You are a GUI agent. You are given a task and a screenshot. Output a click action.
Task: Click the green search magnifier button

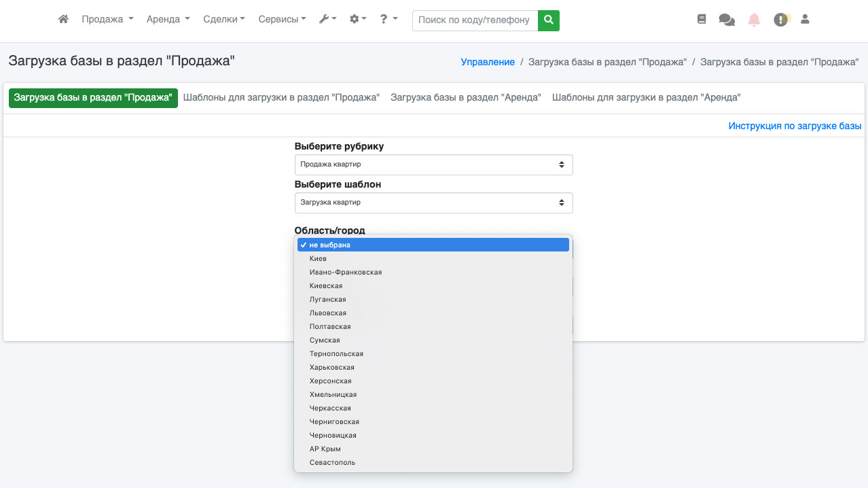point(548,20)
